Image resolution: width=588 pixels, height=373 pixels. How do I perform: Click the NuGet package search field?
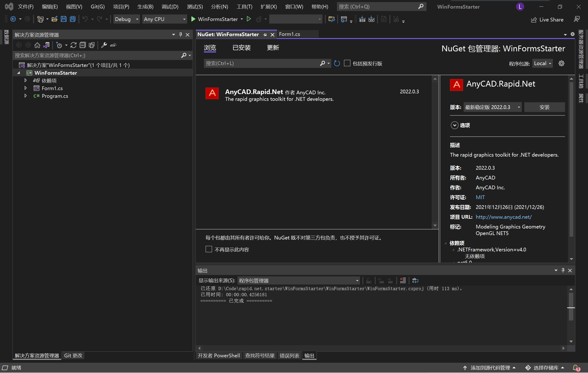(x=261, y=63)
